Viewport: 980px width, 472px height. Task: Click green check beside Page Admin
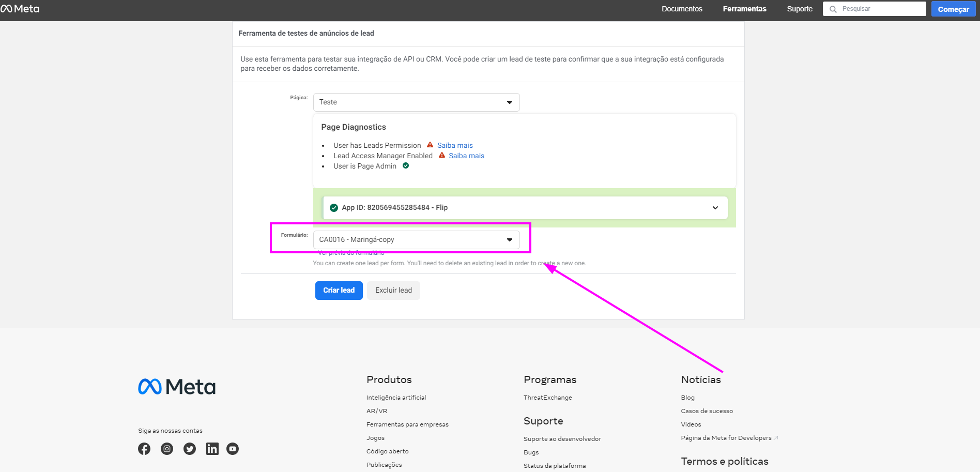pos(406,165)
